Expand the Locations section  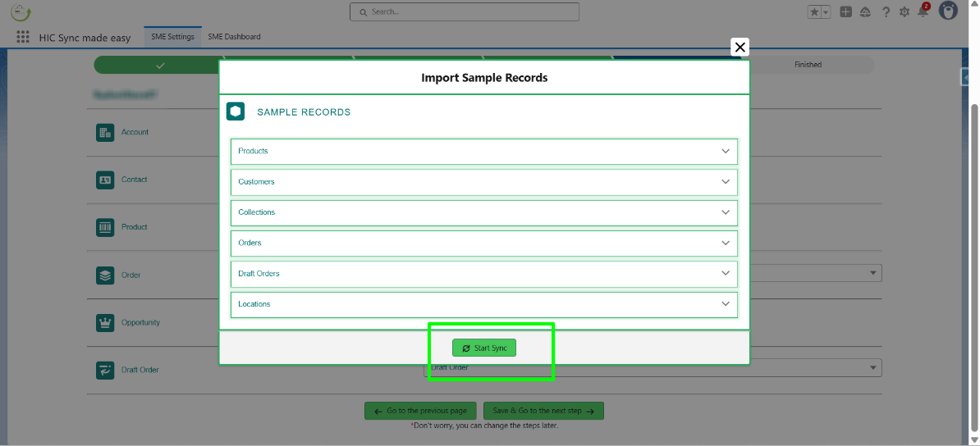483,304
